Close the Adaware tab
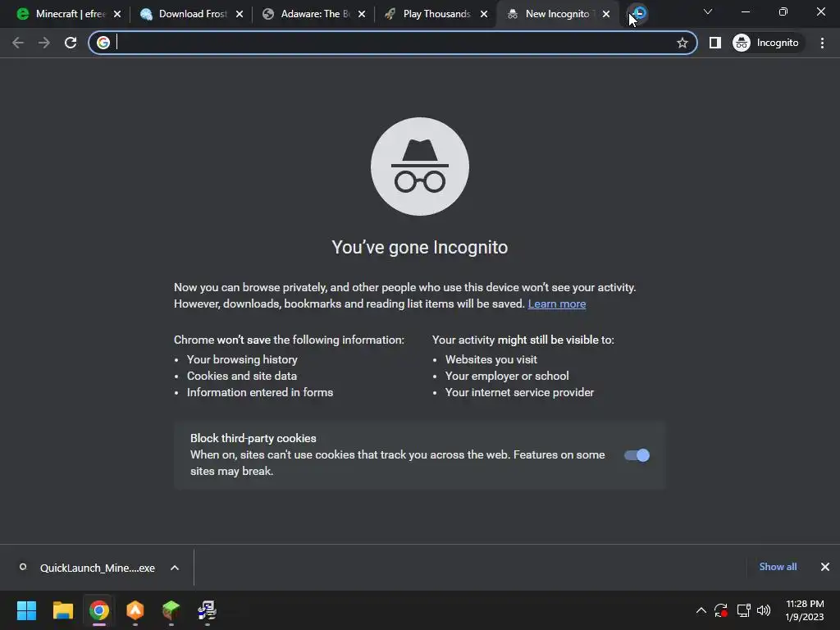This screenshot has width=840, height=630. [x=362, y=14]
